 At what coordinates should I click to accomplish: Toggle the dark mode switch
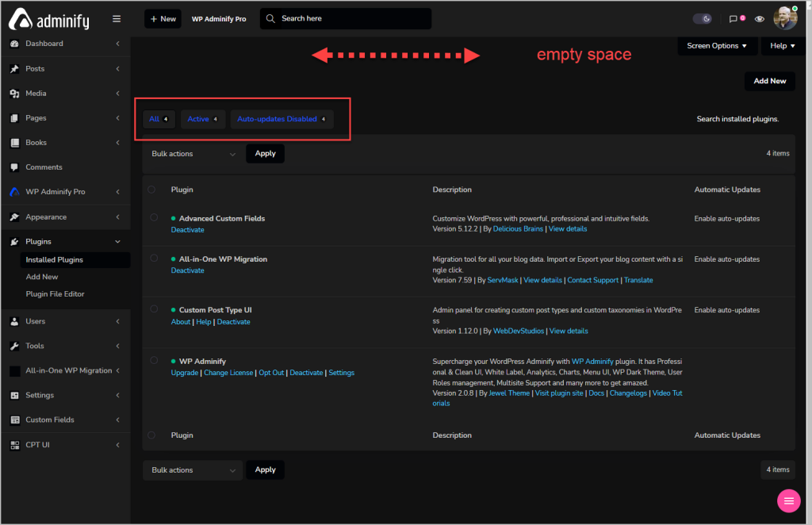[703, 19]
